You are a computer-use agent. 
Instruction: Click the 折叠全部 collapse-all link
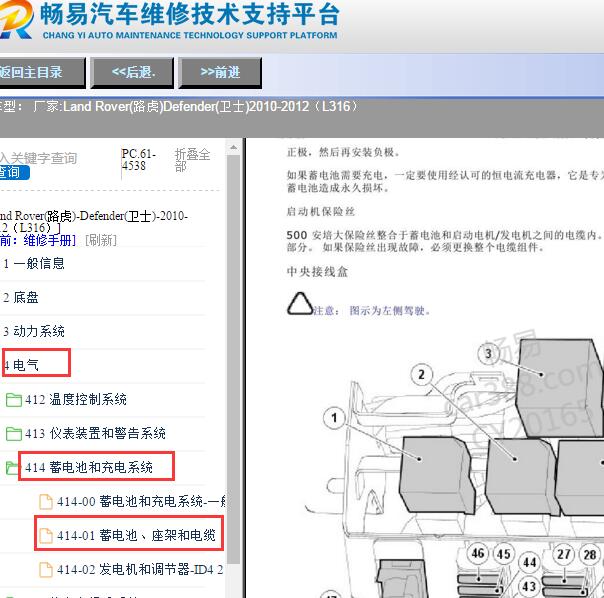192,160
